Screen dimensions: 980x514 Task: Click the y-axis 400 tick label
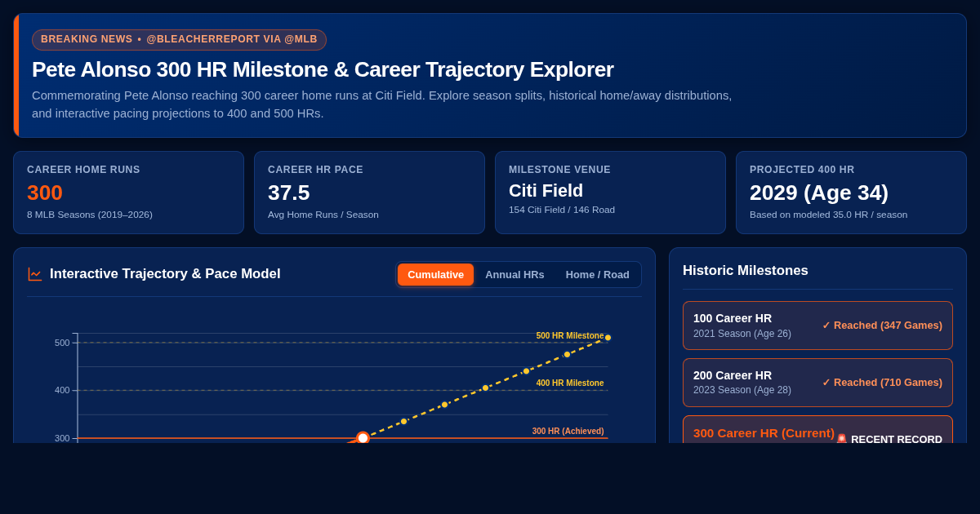point(62,390)
